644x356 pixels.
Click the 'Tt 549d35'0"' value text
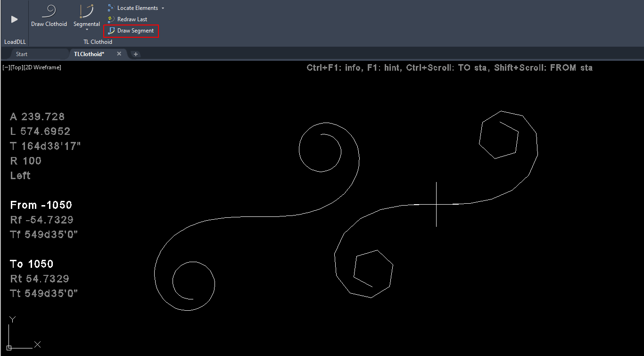click(44, 293)
